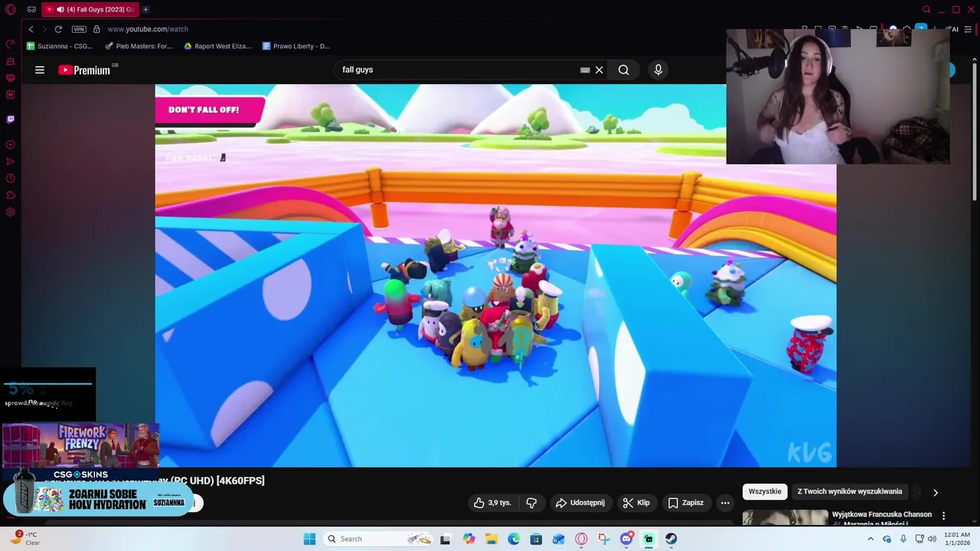Screen dimensions: 980x551
Task: Open Microsoft Store from taskbar
Action: [536, 539]
